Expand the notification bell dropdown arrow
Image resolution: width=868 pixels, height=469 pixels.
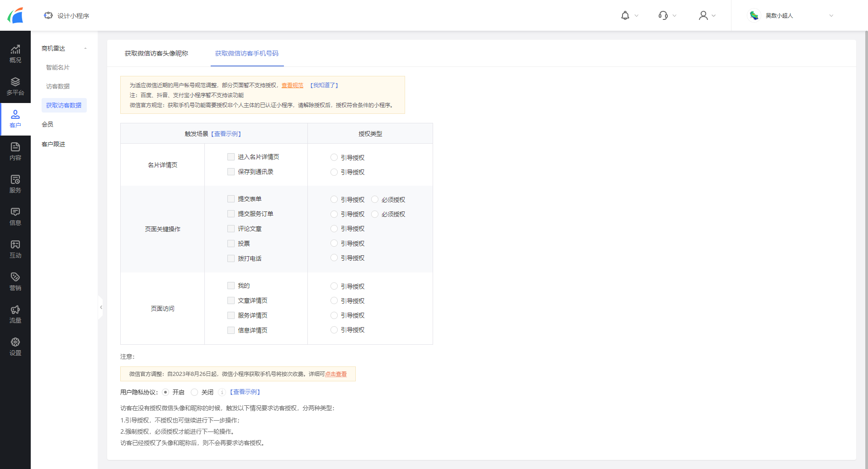coord(637,16)
